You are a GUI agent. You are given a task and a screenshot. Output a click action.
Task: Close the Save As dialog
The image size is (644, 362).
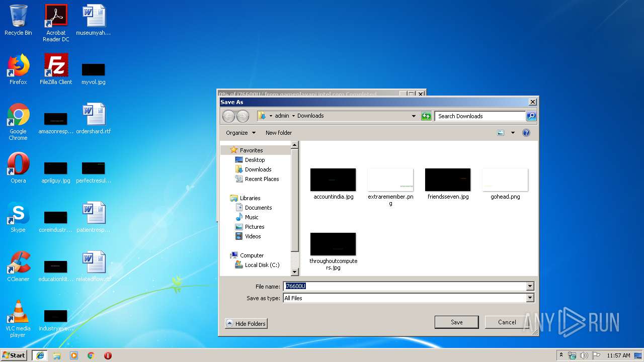coord(532,102)
